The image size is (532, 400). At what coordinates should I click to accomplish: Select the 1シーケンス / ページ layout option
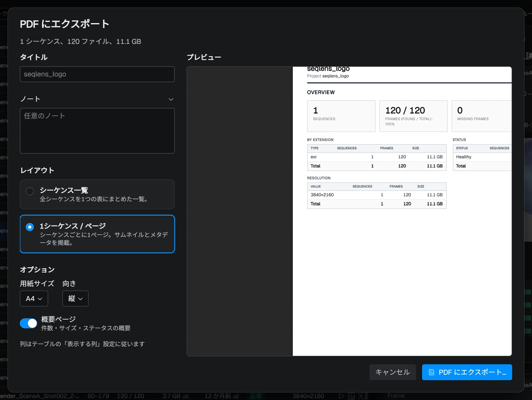tap(97, 234)
